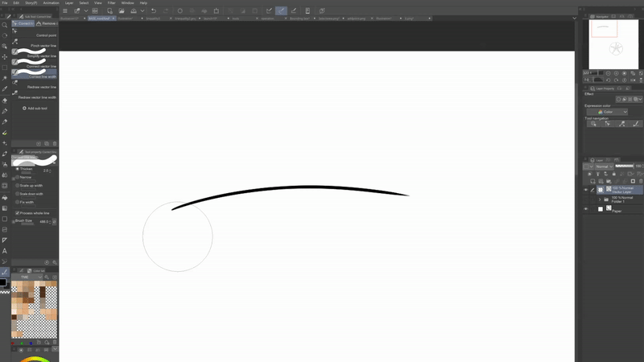Open the canvas tabs overflow chevron
This screenshot has height=362, width=644.
point(574,18)
